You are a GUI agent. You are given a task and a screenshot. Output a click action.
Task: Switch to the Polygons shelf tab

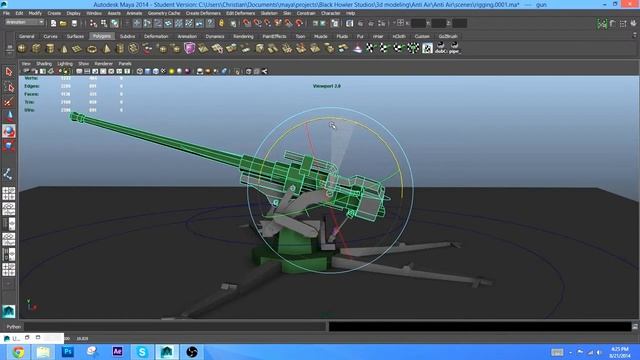tap(102, 36)
